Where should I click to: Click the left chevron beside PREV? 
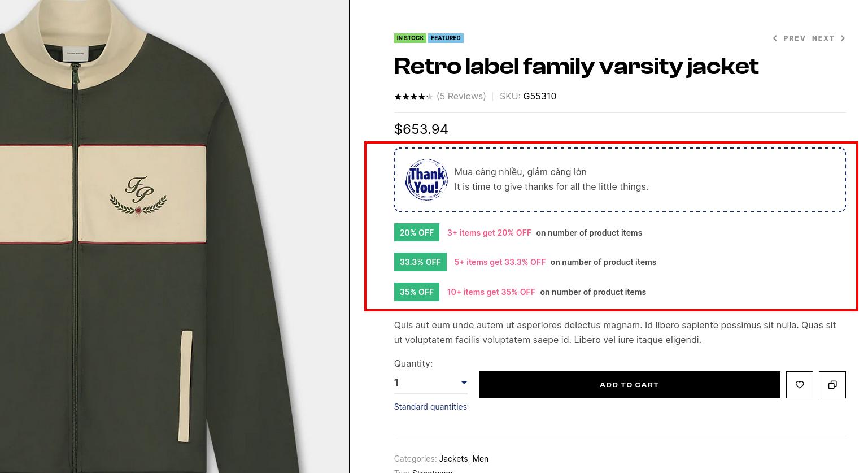click(775, 38)
